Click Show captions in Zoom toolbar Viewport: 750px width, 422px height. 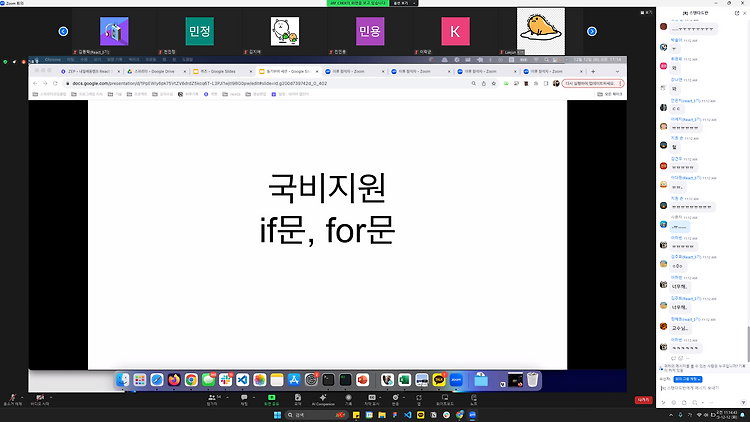coord(372,399)
